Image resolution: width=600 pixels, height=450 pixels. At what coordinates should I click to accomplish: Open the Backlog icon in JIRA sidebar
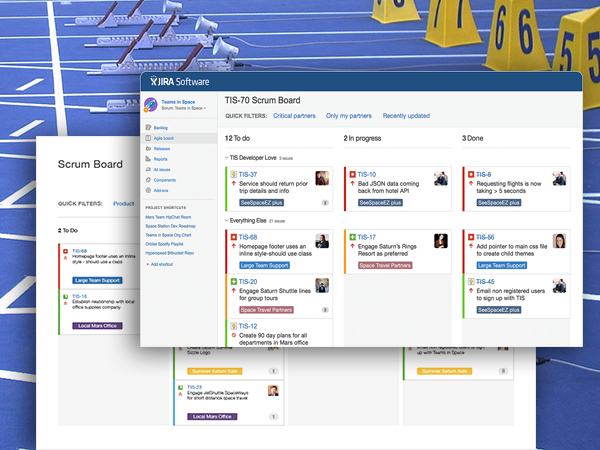[x=148, y=127]
